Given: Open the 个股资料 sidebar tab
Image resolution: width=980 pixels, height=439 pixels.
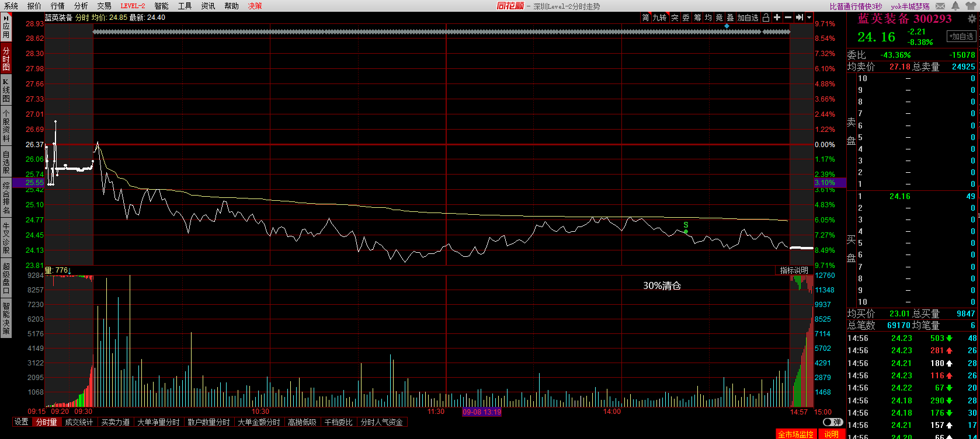Looking at the screenshot, I should tap(6, 126).
